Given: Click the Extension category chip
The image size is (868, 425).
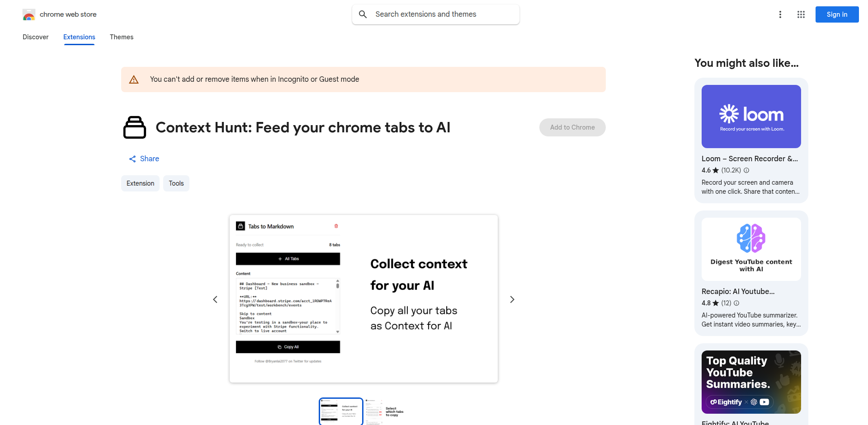Looking at the screenshot, I should (140, 183).
